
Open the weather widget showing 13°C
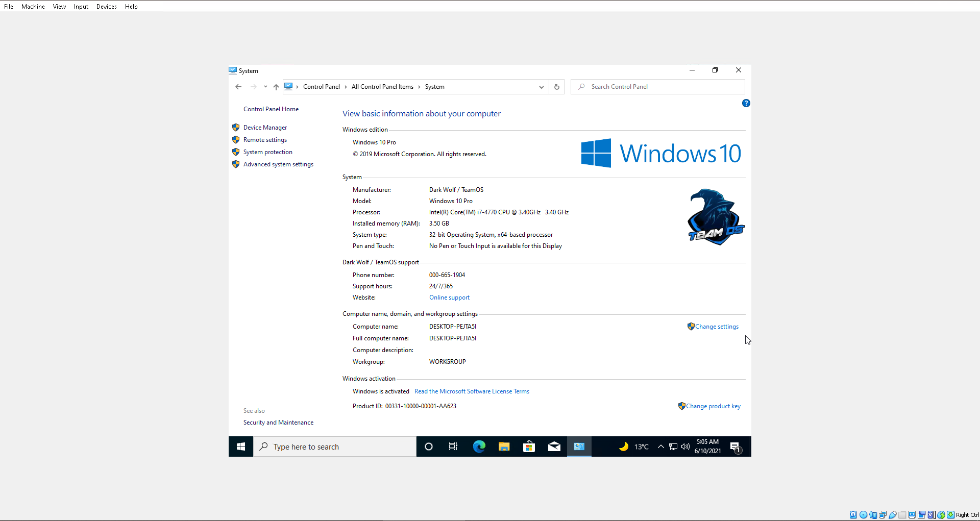pos(633,446)
